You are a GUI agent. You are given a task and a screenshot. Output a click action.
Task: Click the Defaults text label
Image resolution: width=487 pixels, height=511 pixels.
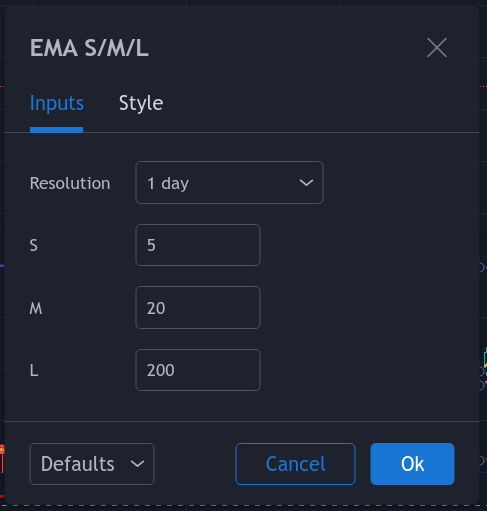(78, 464)
